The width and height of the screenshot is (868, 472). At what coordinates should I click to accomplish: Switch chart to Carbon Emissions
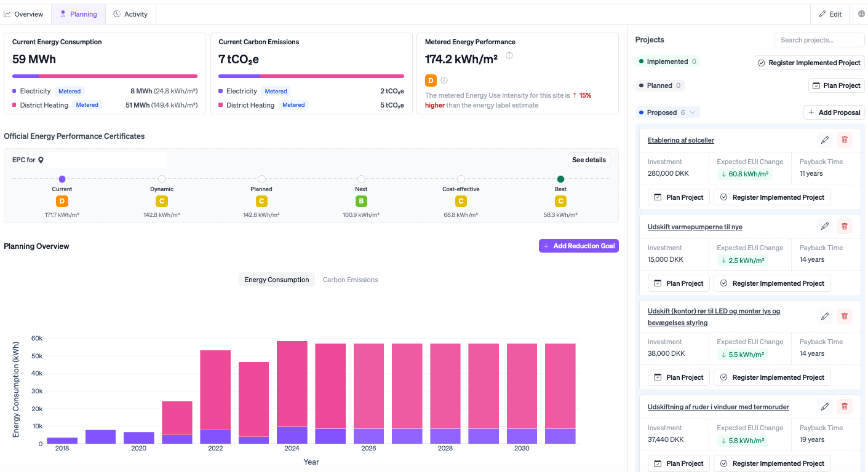point(350,280)
